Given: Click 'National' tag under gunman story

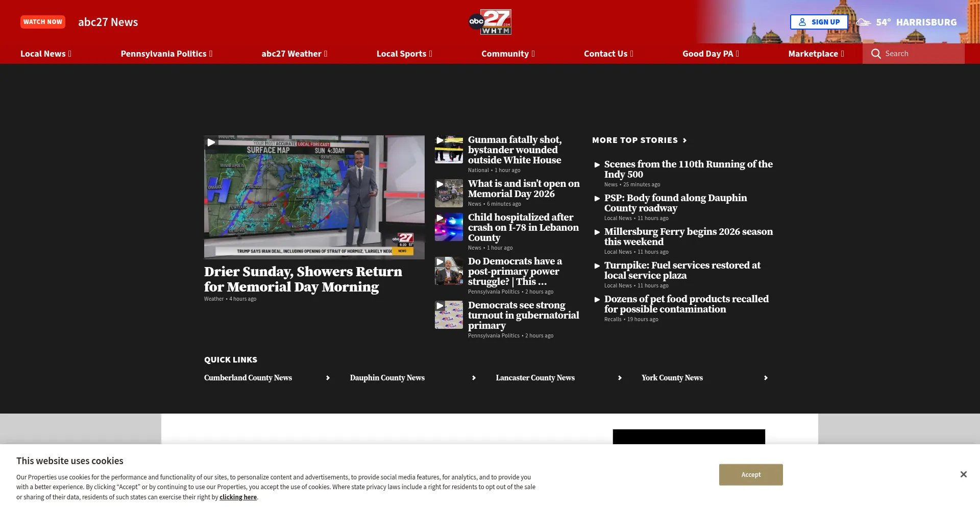Looking at the screenshot, I should click(x=478, y=171).
